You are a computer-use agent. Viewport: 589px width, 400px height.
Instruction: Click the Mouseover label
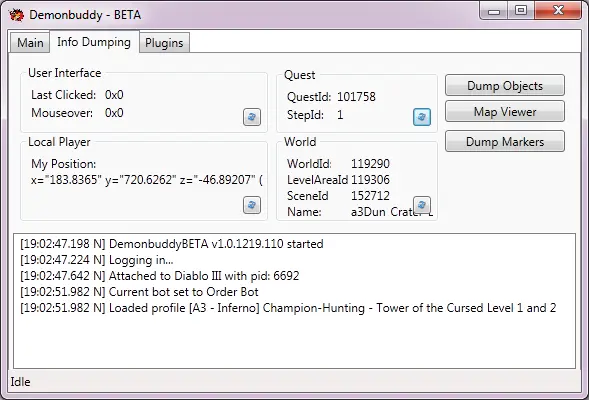[x=62, y=113]
